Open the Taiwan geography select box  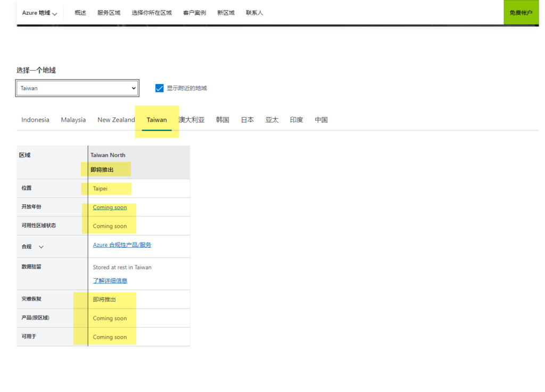78,88
